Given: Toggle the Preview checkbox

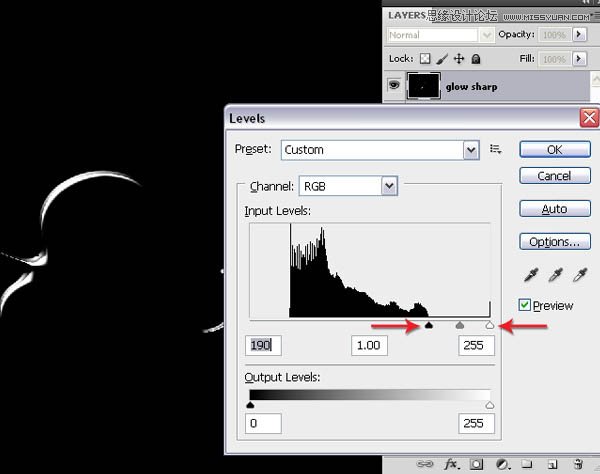Looking at the screenshot, I should [x=525, y=305].
